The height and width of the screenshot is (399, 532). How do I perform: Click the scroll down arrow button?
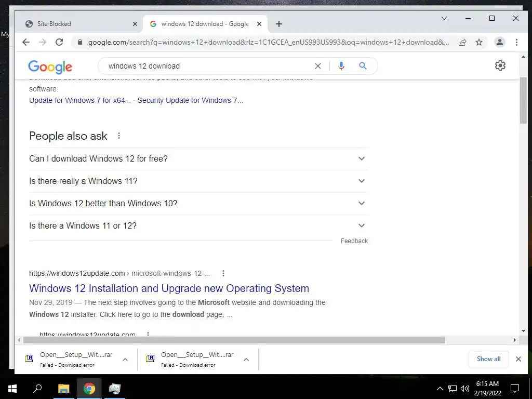coord(523,331)
